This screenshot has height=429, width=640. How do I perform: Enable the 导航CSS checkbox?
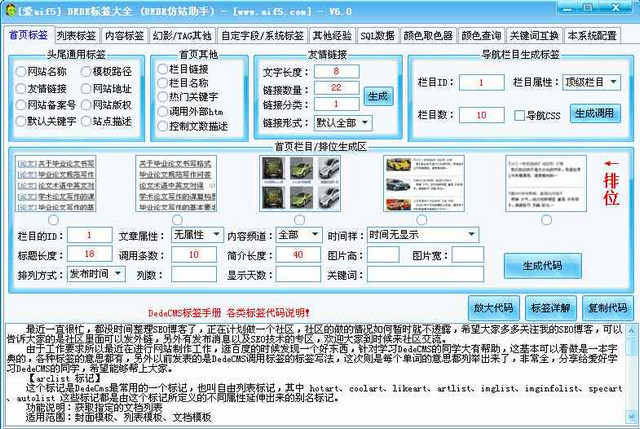point(518,115)
